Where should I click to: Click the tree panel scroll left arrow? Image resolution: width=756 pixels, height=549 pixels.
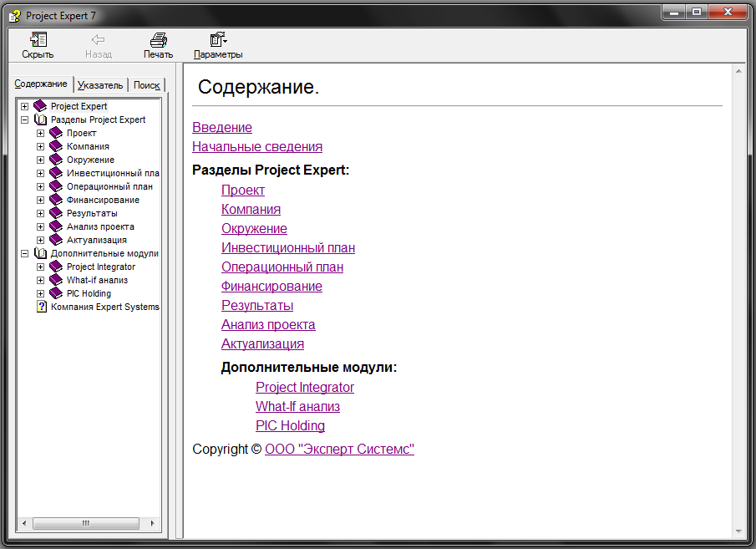24,523
